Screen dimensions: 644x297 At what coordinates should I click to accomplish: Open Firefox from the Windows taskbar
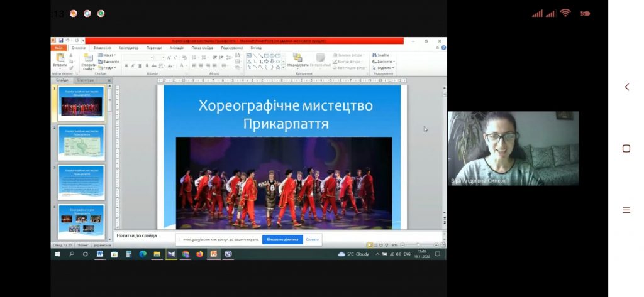point(199,254)
